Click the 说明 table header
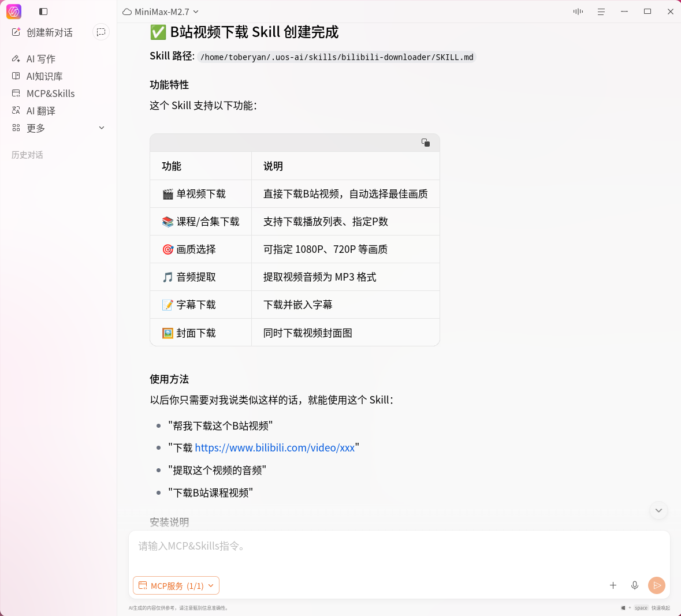681x616 pixels. click(x=346, y=166)
